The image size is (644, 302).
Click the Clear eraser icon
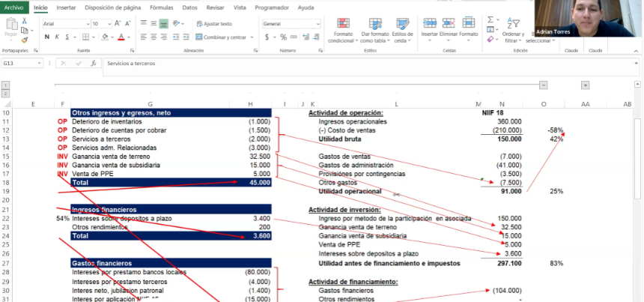coord(490,40)
